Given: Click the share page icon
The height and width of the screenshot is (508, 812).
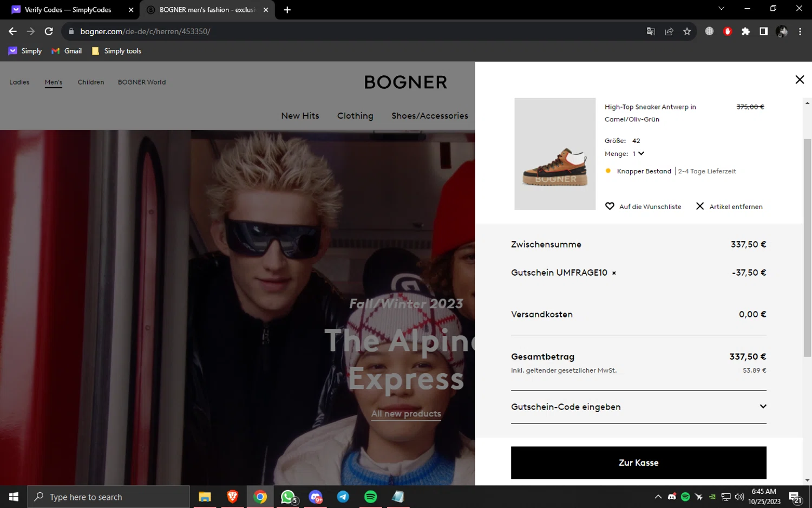Looking at the screenshot, I should click(x=669, y=31).
